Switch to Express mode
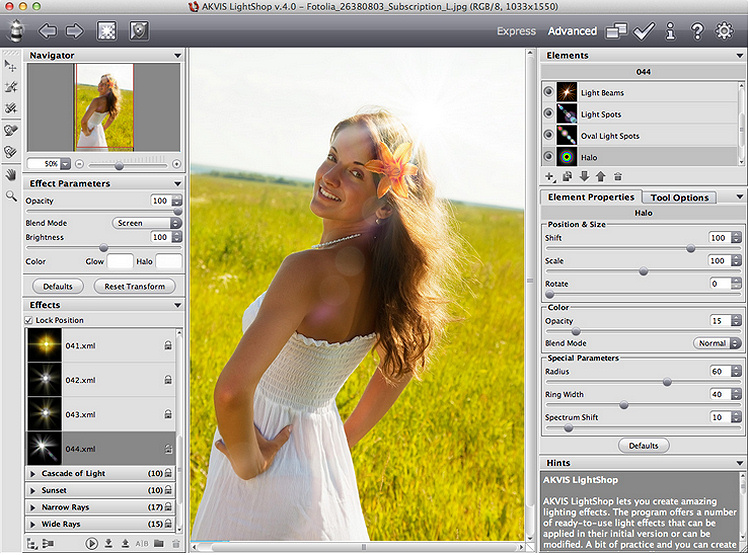Viewport: 750px width, 555px height. pos(516,31)
